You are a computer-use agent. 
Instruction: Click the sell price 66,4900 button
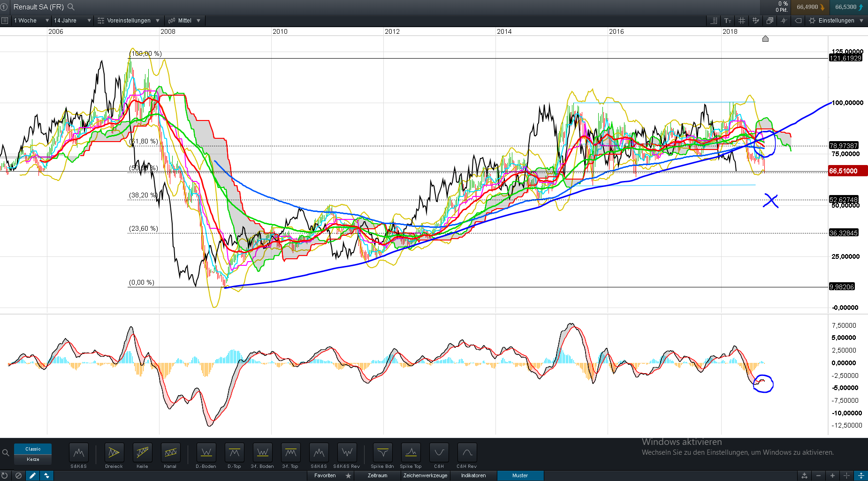pyautogui.click(x=810, y=7)
